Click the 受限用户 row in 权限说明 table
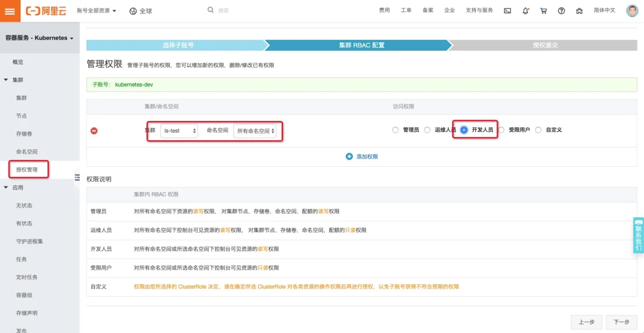Screen dimensions: 644x333 pyautogui.click(x=362, y=268)
